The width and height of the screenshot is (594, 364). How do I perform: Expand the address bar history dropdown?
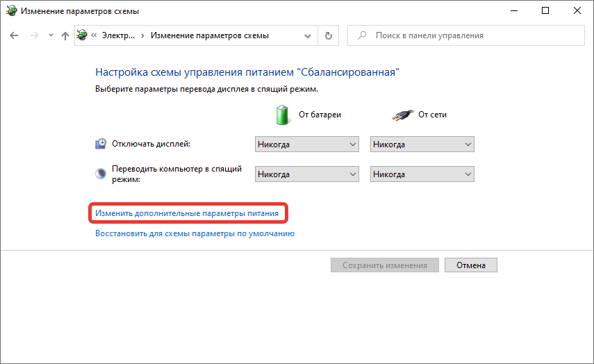(x=308, y=35)
